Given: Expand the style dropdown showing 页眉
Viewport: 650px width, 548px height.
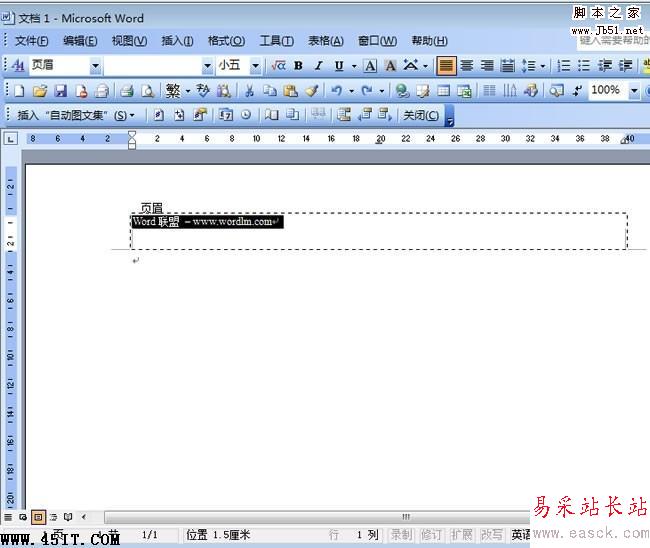Looking at the screenshot, I should pos(95,65).
